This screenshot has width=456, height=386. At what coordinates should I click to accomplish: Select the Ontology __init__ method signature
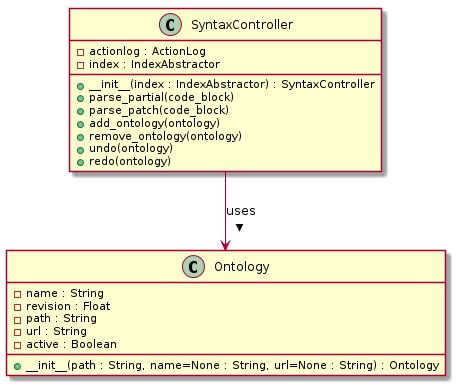[233, 366]
